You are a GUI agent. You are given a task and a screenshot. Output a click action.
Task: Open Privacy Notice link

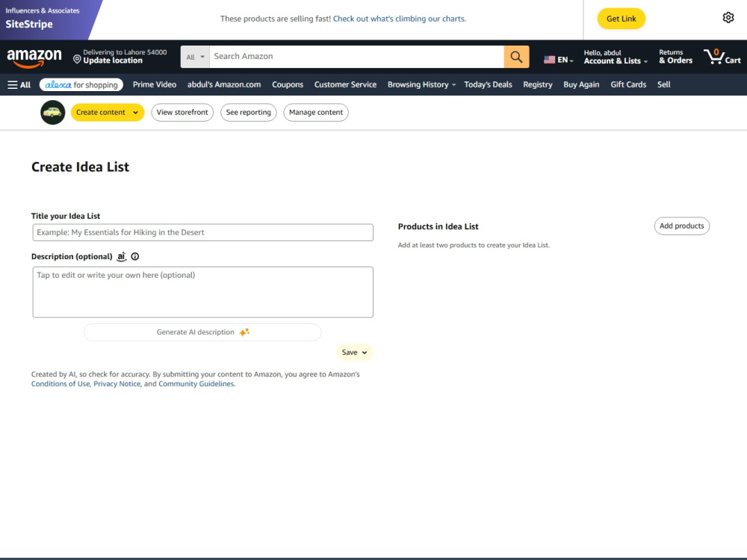tap(117, 384)
